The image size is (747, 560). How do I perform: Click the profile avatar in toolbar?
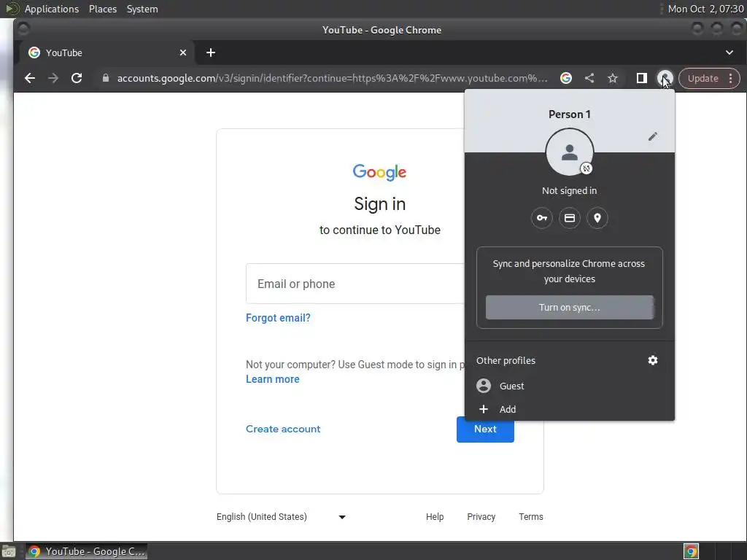pos(665,78)
